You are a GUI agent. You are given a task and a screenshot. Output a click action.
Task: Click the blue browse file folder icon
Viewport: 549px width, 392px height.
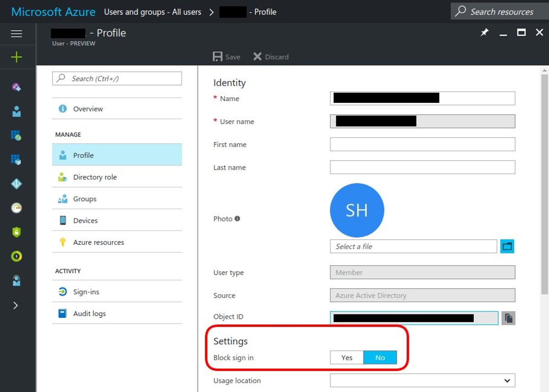click(507, 247)
